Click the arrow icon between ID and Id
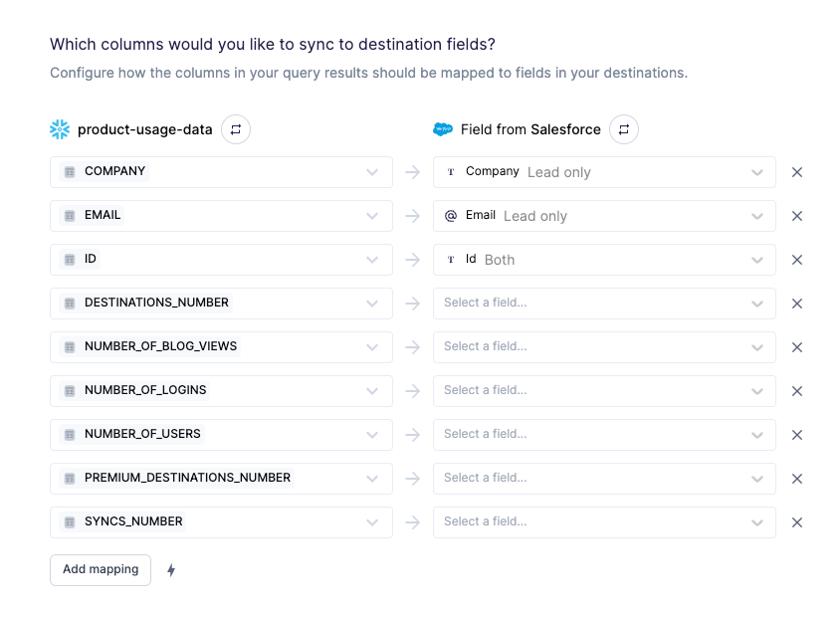 click(412, 259)
